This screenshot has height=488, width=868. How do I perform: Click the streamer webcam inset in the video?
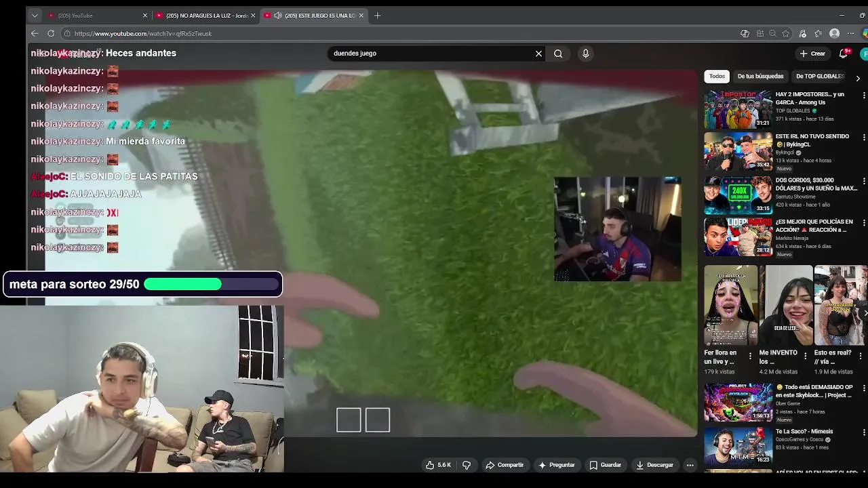coord(618,229)
